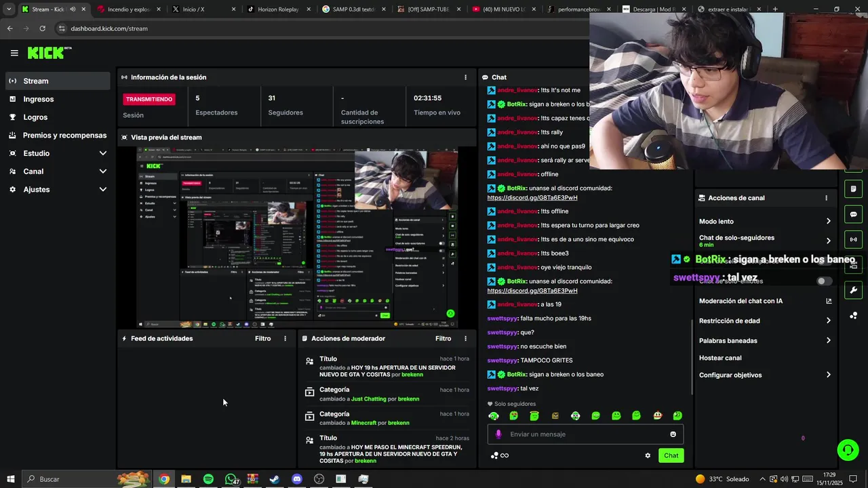The height and width of the screenshot is (488, 868).
Task: Click the browser address bar URL
Action: (109, 28)
